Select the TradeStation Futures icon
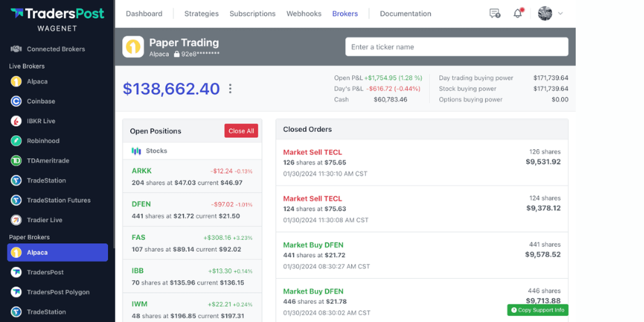644x322 pixels. pyautogui.click(x=16, y=200)
